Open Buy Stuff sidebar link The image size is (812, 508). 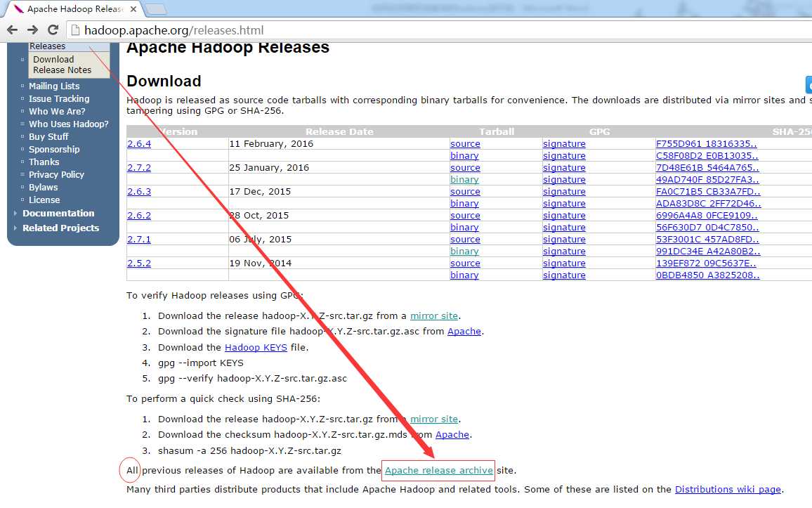coord(48,137)
